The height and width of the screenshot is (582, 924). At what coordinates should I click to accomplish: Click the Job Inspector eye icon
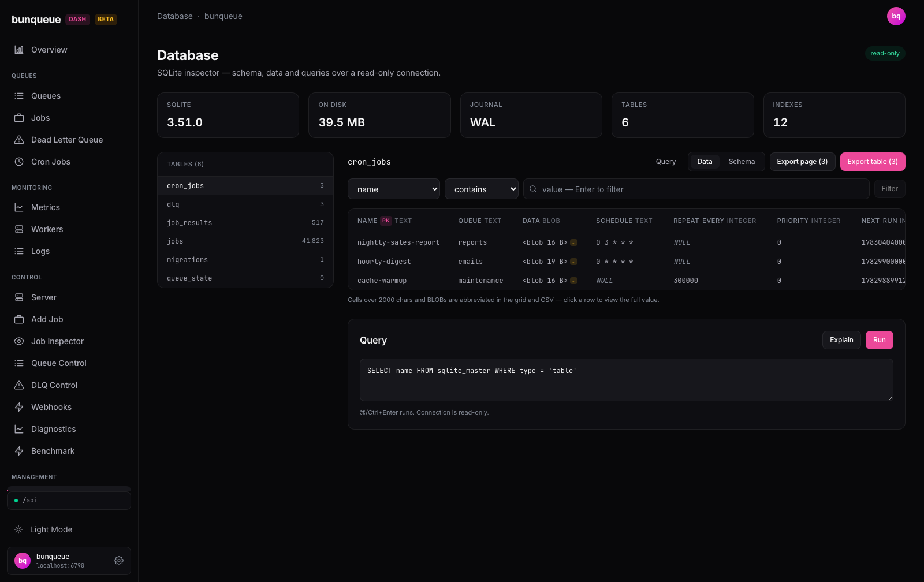(19, 341)
